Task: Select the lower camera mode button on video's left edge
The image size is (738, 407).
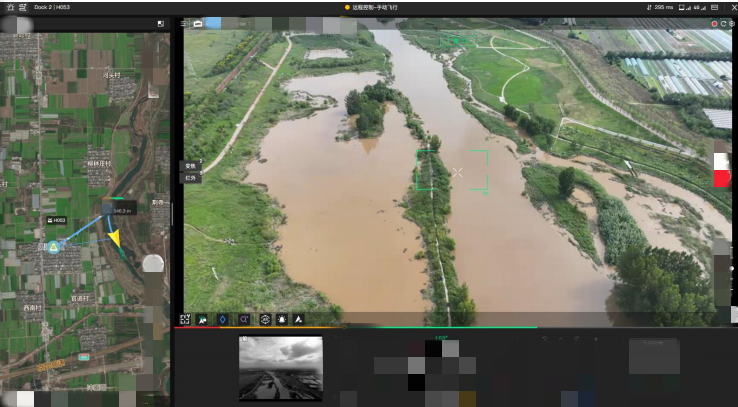Action: [x=191, y=178]
